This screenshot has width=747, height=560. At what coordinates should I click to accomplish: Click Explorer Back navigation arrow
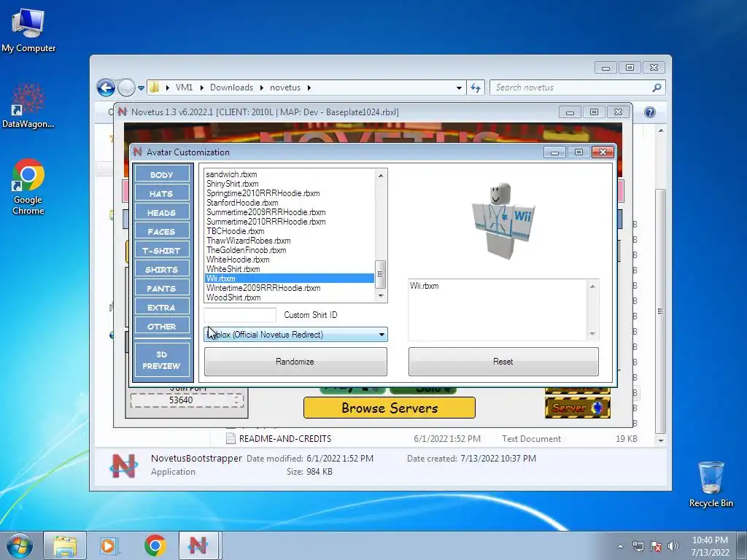click(x=106, y=87)
